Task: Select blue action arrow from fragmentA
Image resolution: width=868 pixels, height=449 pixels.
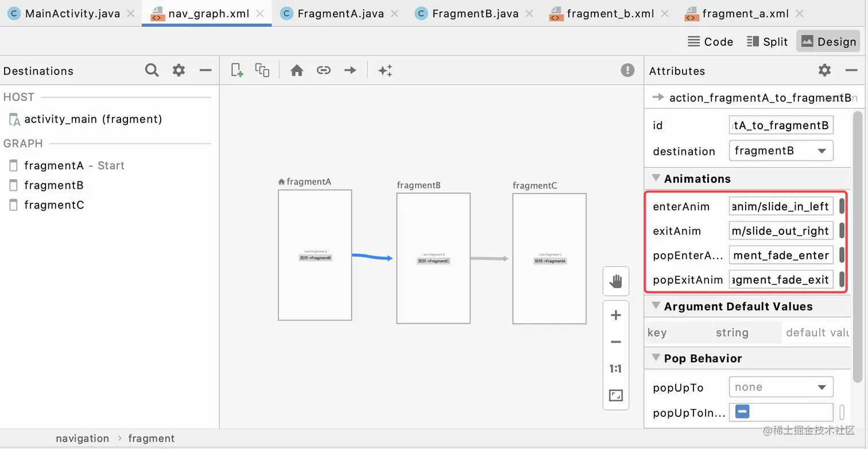Action: click(x=372, y=257)
